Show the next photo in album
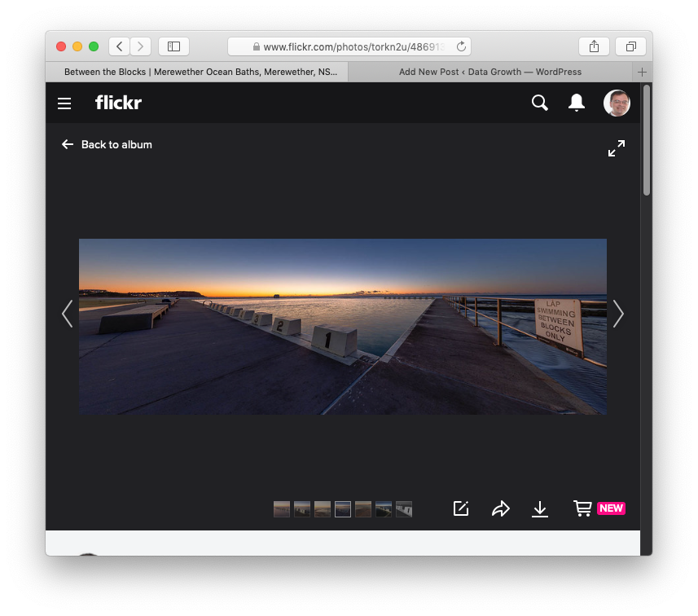The width and height of the screenshot is (698, 616). click(x=618, y=314)
